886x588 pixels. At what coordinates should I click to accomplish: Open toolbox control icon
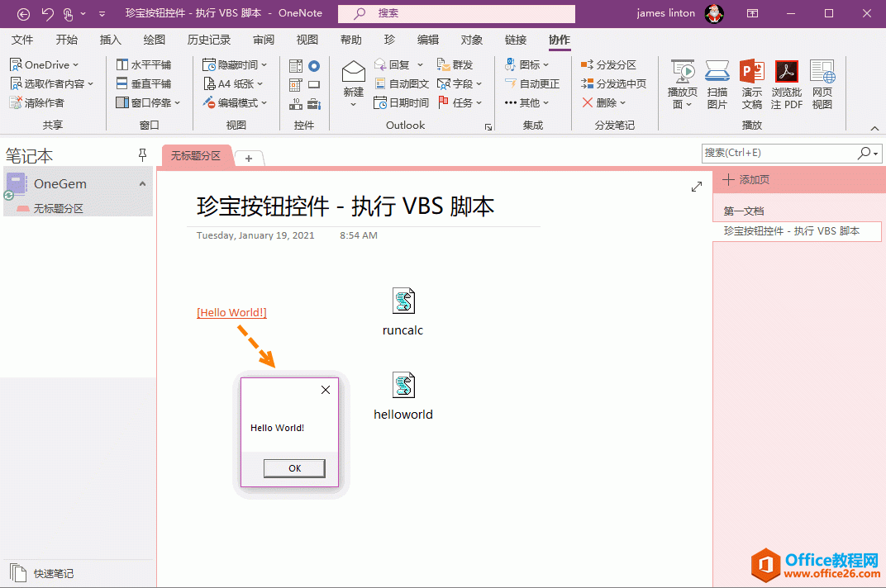pos(314,103)
